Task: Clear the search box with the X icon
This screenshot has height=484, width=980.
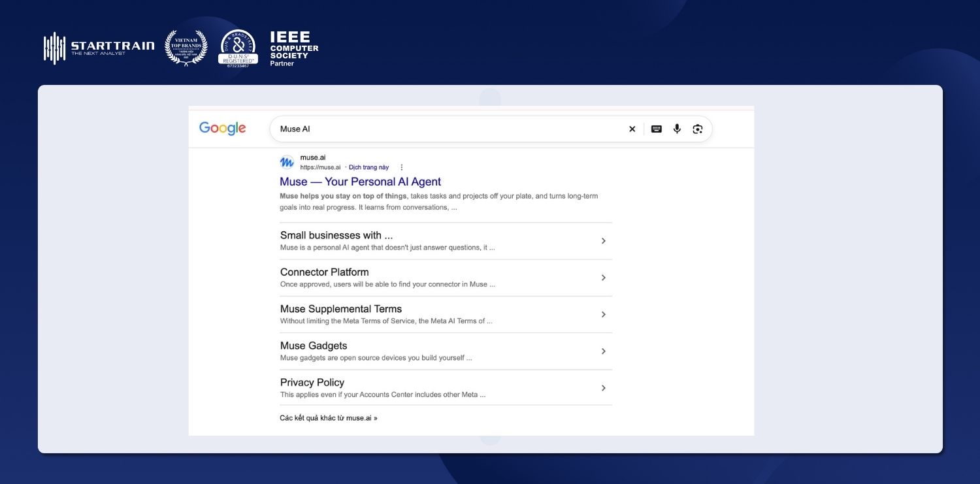Action: click(632, 129)
